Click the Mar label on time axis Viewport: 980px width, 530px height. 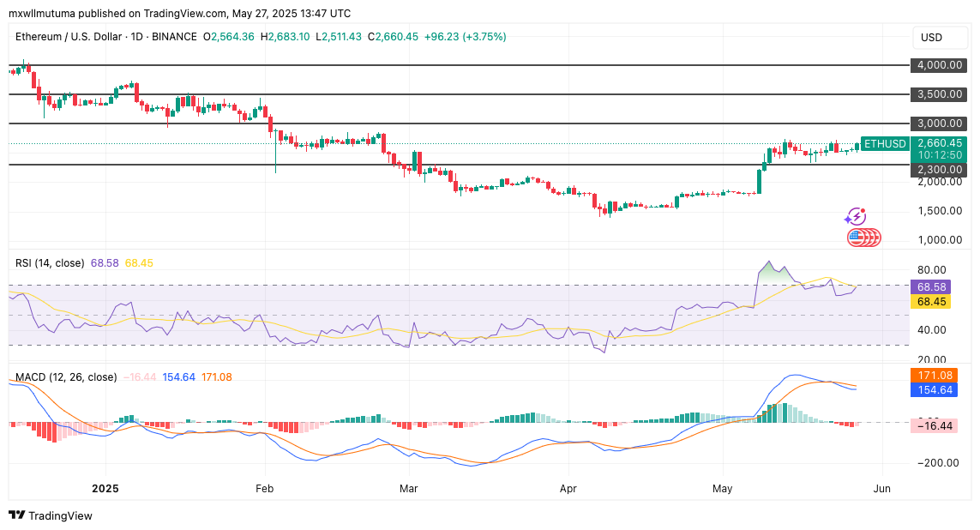click(x=408, y=488)
